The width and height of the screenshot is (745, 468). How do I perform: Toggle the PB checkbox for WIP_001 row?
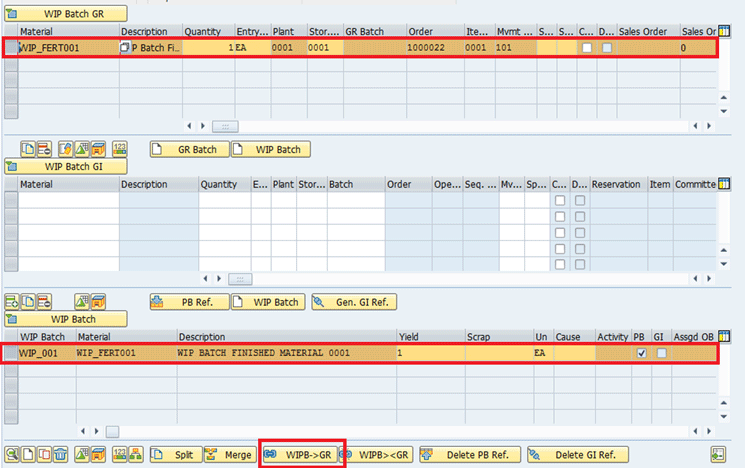point(640,354)
